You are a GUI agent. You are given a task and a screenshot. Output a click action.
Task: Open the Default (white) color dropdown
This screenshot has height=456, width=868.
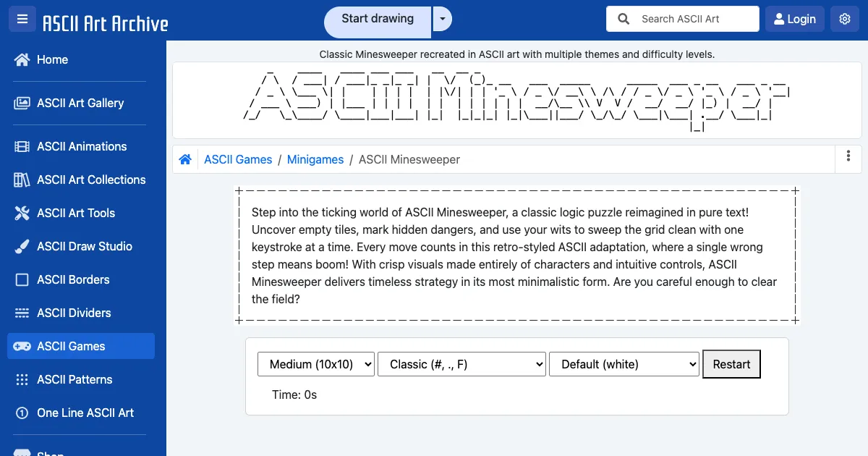(x=624, y=365)
